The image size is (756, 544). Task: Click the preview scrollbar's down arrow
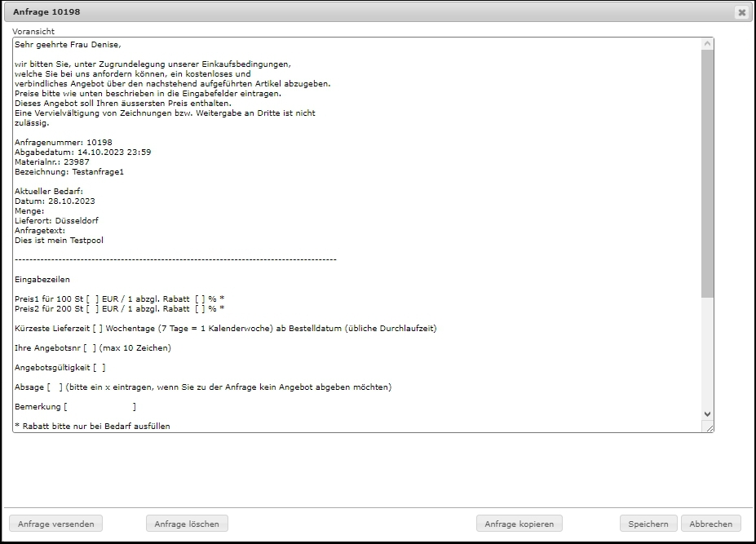[707, 414]
